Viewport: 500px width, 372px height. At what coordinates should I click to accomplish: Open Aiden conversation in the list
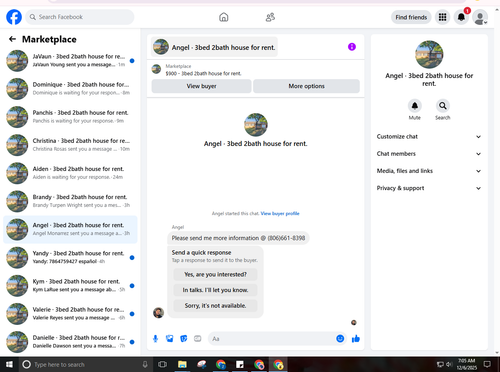tap(70, 173)
